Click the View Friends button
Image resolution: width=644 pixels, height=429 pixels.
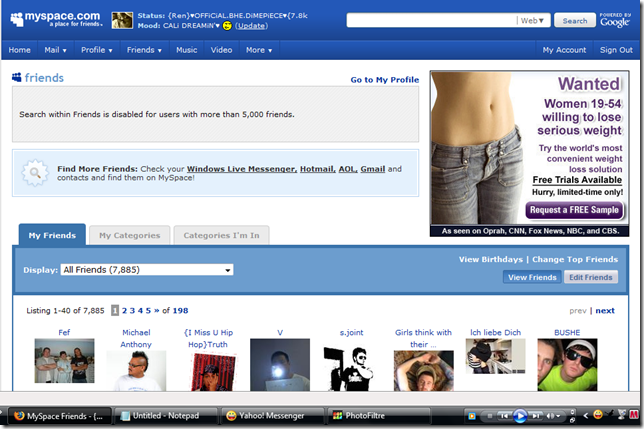[532, 277]
